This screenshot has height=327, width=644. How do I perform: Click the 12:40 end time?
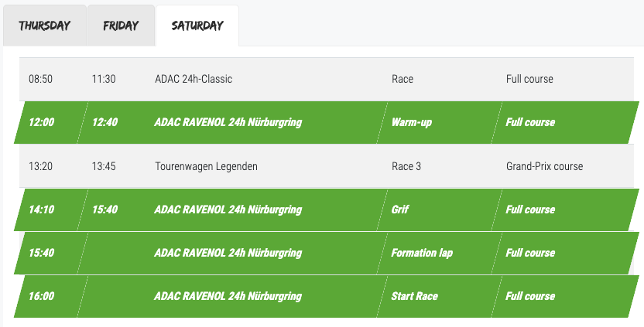pyautogui.click(x=104, y=122)
